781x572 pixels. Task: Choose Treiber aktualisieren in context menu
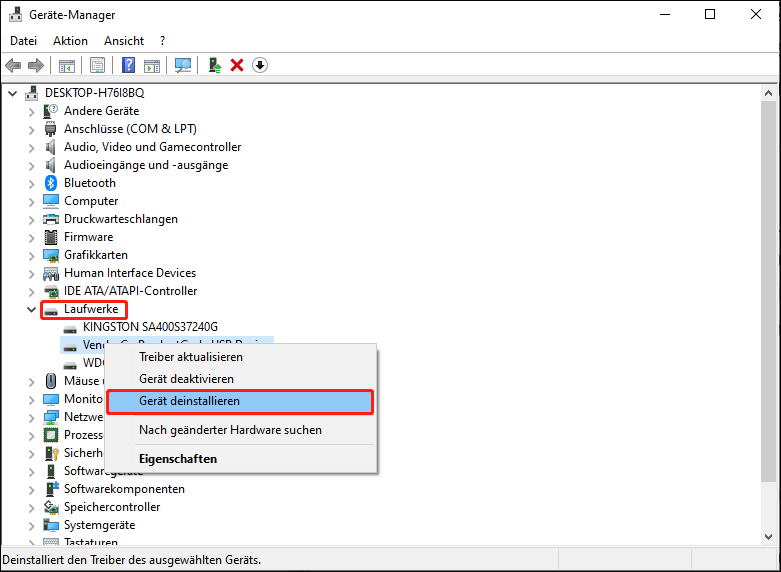[241, 357]
